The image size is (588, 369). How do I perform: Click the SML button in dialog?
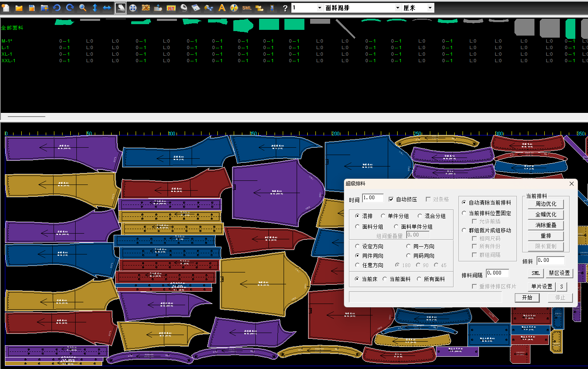coord(536,273)
